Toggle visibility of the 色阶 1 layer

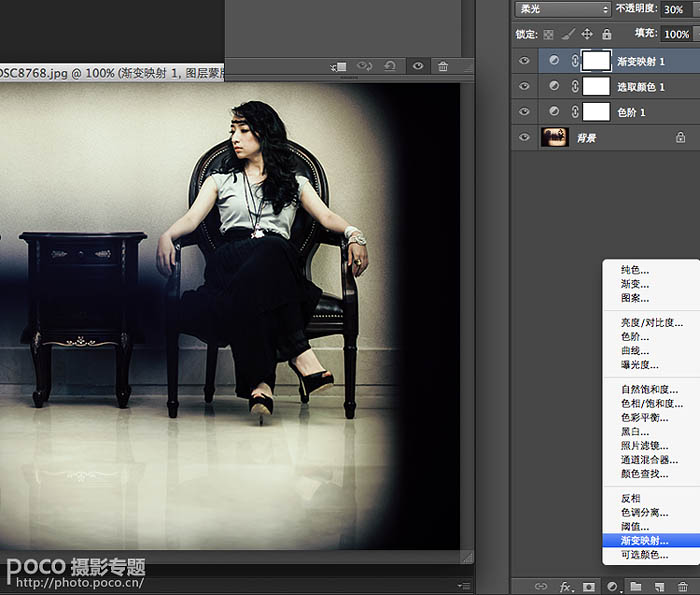[x=525, y=112]
